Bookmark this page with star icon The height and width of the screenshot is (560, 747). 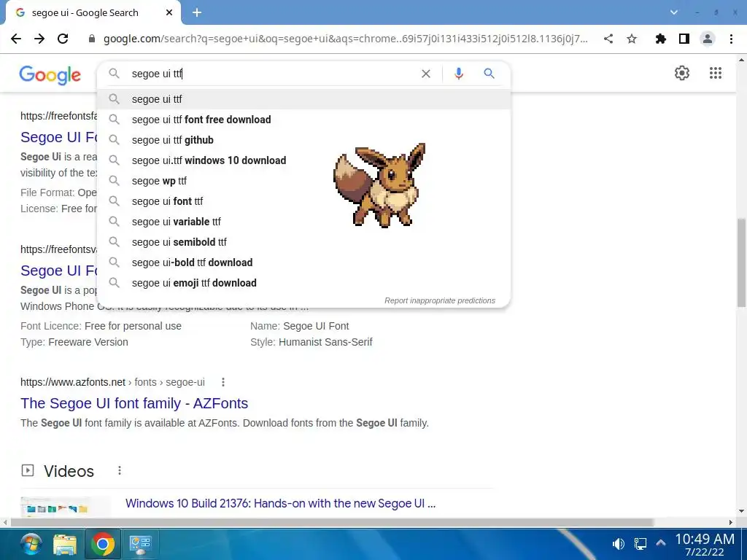pos(632,39)
